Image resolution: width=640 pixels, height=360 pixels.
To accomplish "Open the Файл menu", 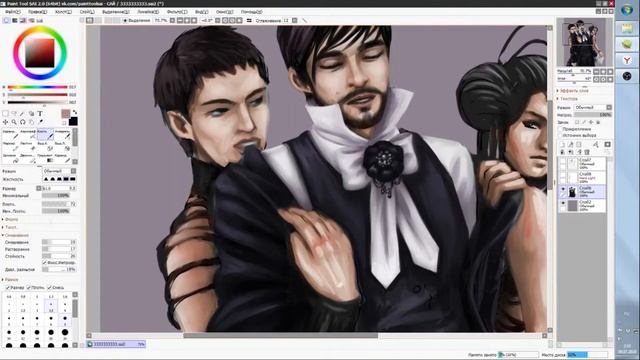I will [x=13, y=12].
